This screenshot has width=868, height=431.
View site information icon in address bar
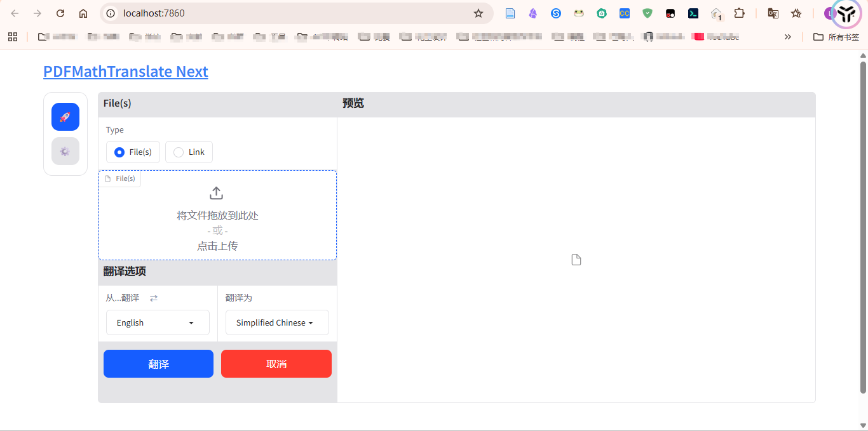pyautogui.click(x=111, y=13)
